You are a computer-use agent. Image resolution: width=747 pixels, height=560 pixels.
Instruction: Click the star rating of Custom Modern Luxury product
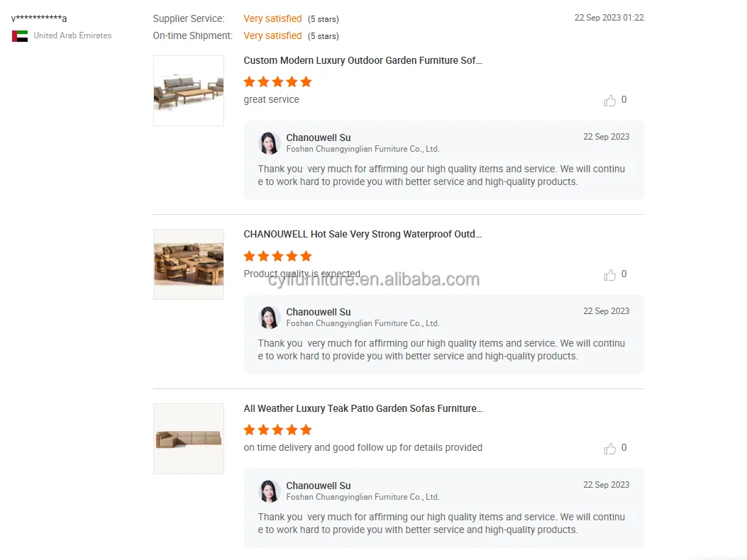(x=278, y=82)
